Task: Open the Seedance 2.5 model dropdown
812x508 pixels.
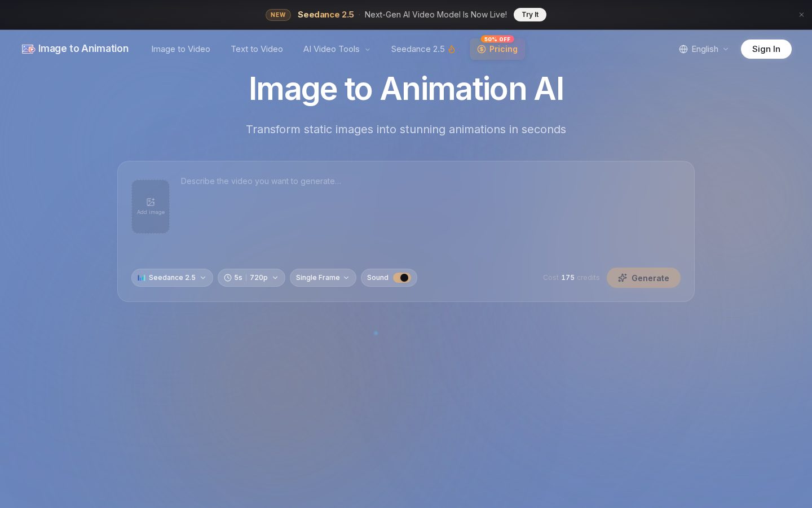Action: point(172,278)
